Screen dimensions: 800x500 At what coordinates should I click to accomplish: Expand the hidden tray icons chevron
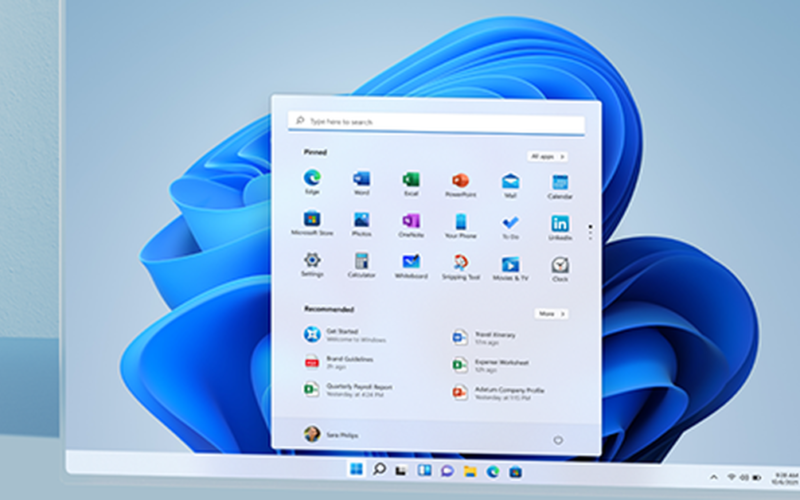(x=714, y=477)
